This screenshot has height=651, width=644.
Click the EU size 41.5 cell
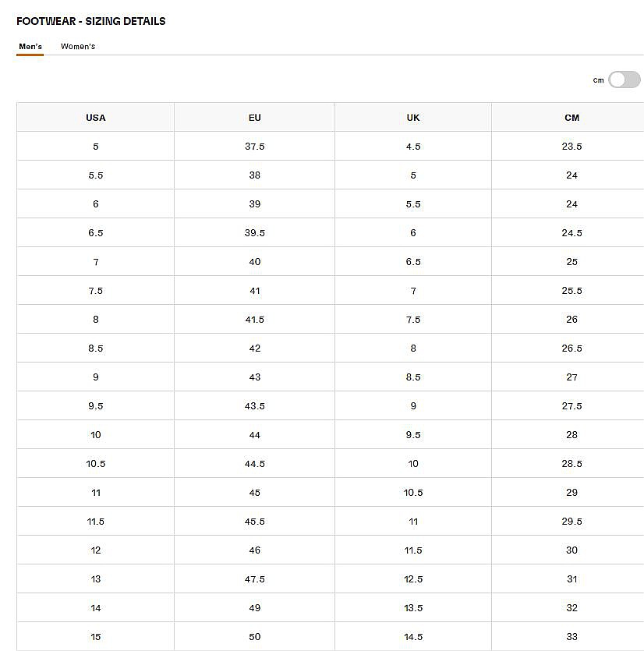coord(254,320)
